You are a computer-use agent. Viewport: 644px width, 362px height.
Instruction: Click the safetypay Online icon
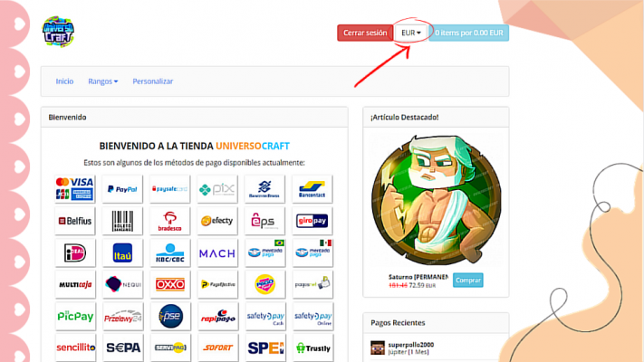point(312,317)
